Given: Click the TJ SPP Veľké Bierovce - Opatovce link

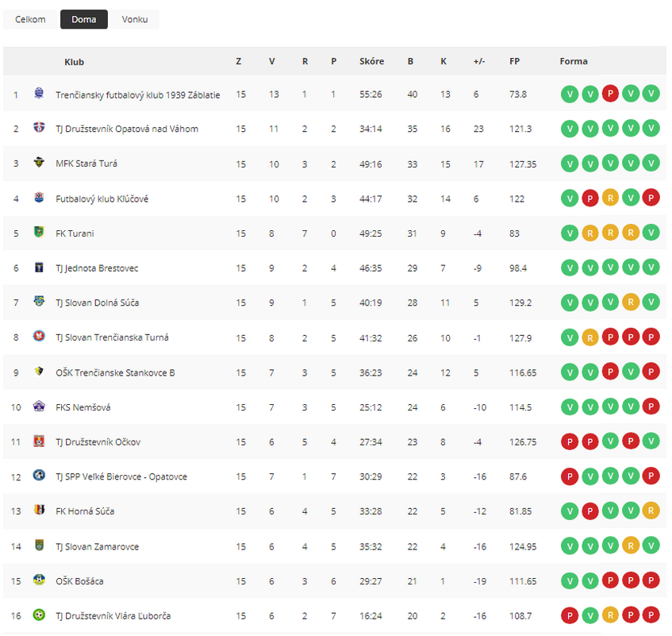Looking at the screenshot, I should (121, 476).
